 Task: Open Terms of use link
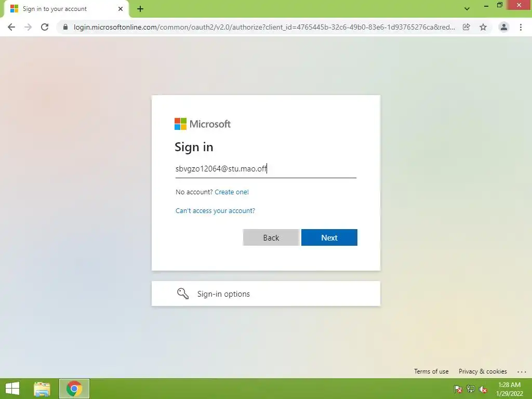(431, 371)
